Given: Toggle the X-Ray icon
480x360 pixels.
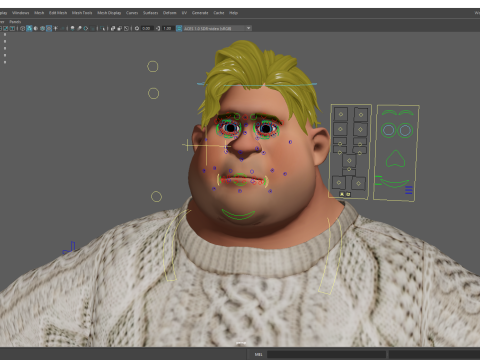Looking at the screenshot, I should pyautogui.click(x=113, y=28).
